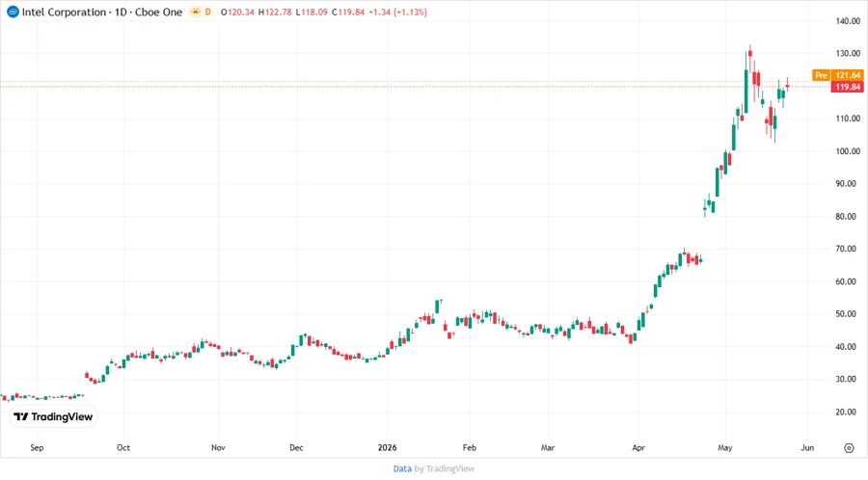Click the orange D data-delay indicator

tap(208, 12)
